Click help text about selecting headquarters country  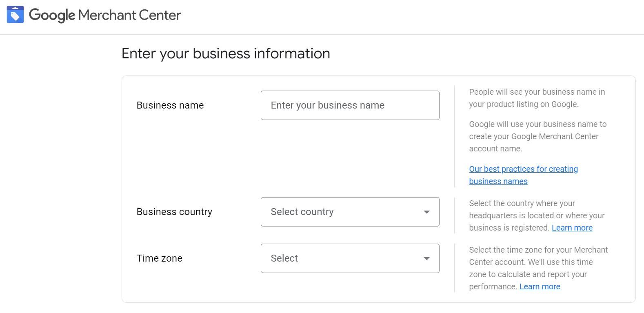(537, 215)
